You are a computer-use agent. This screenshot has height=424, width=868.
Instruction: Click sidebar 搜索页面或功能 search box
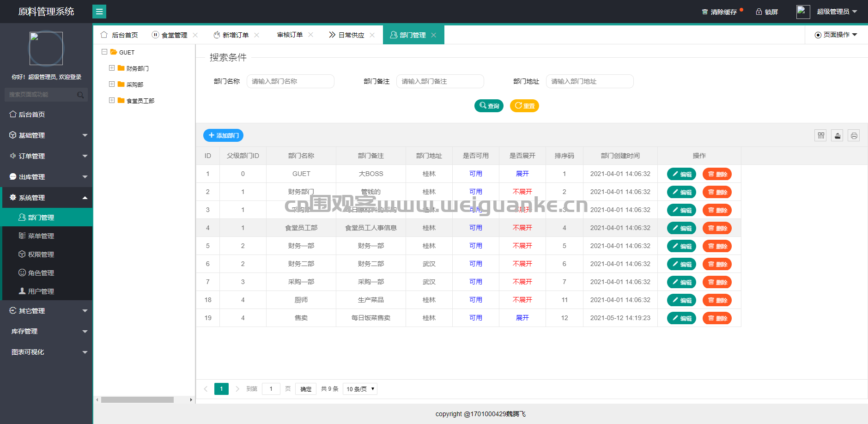click(46, 95)
